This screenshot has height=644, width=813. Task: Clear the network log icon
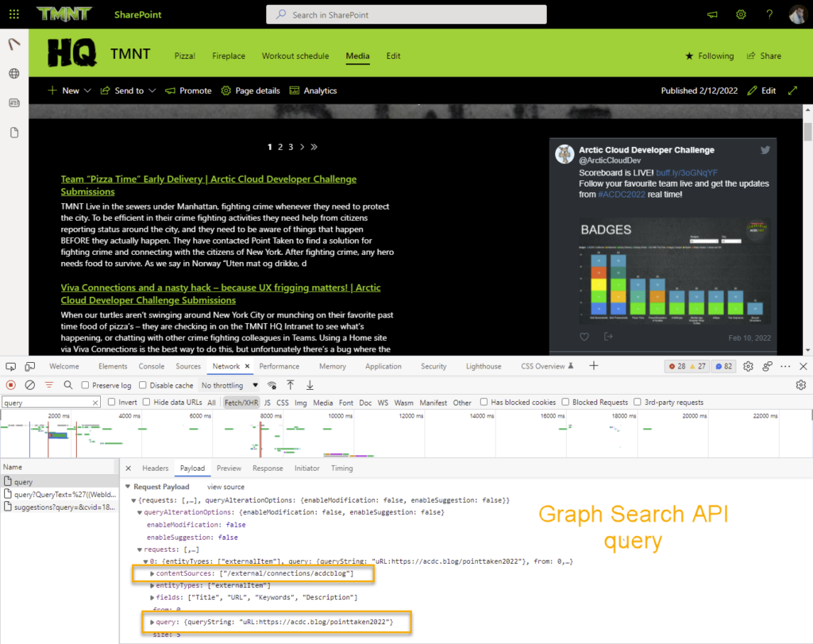30,385
